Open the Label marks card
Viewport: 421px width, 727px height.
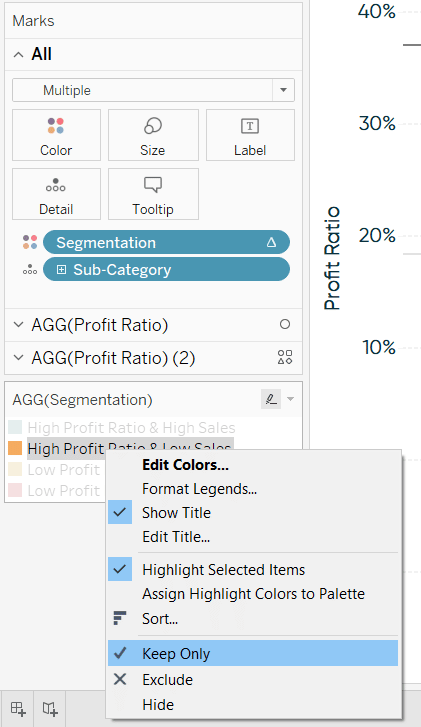tap(250, 135)
